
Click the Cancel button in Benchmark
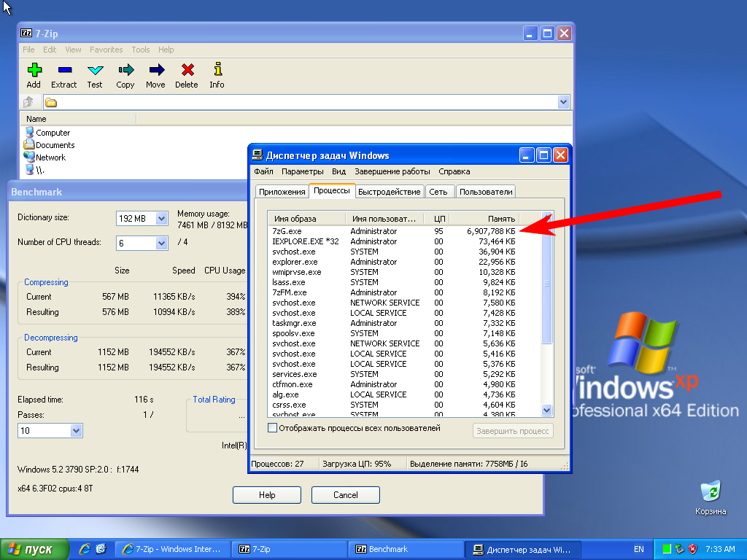(x=345, y=495)
